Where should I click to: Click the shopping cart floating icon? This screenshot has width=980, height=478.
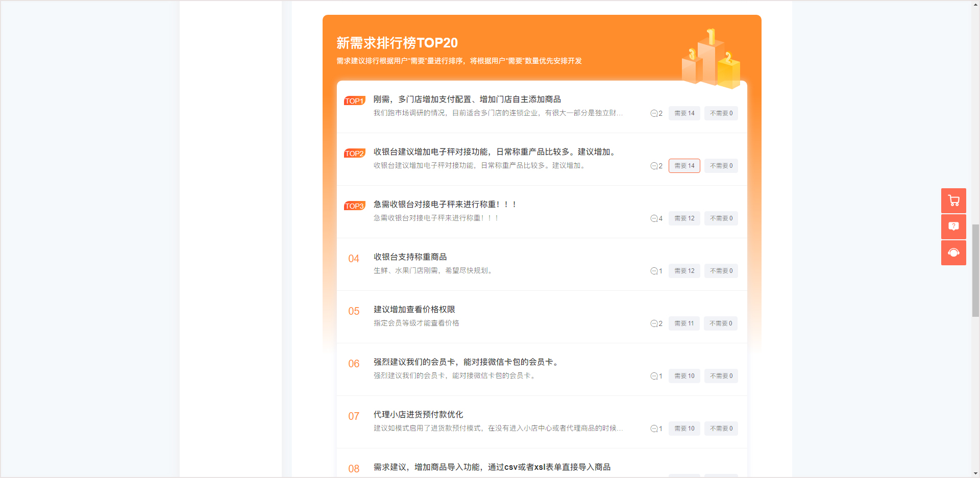953,200
